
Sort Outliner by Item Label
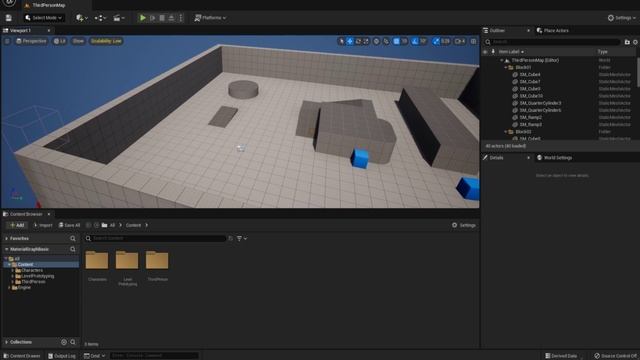(x=511, y=52)
